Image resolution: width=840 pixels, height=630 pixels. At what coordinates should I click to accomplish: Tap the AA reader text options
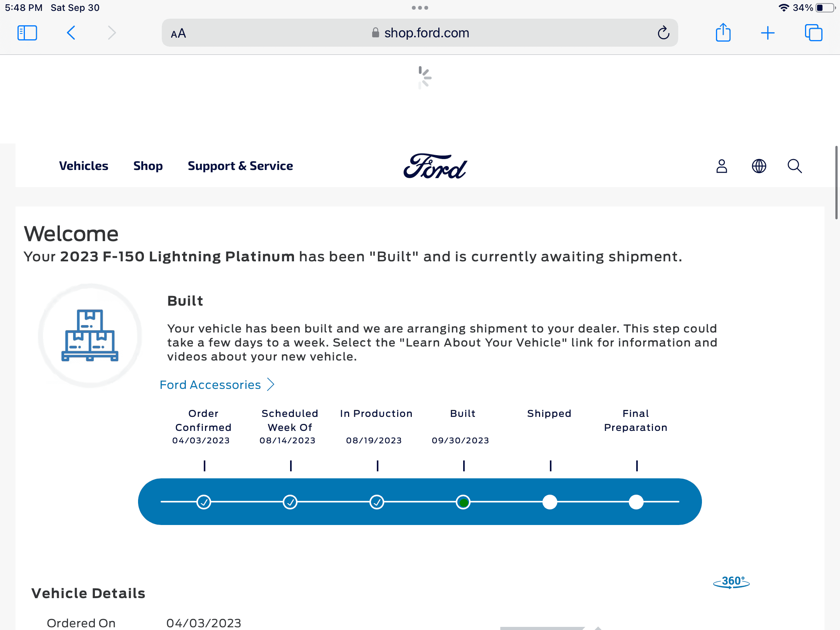click(178, 34)
